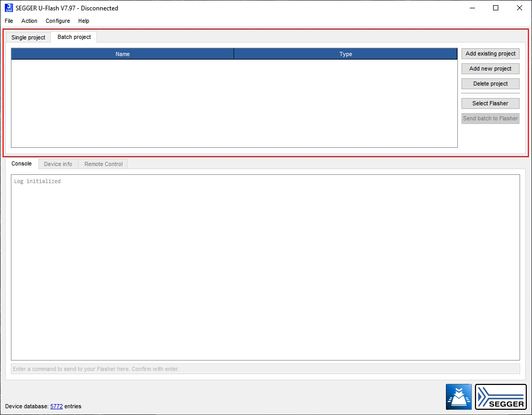This screenshot has width=532, height=415.
Task: Click the Name column header
Action: (x=122, y=54)
